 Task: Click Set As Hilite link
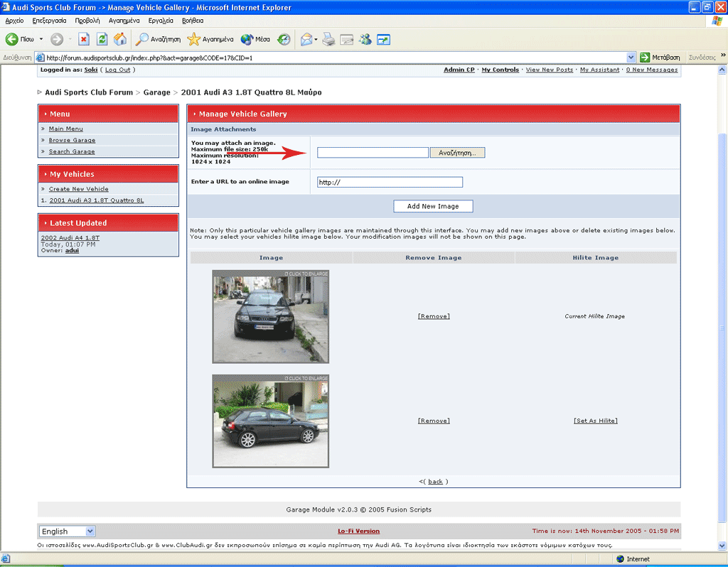point(595,421)
